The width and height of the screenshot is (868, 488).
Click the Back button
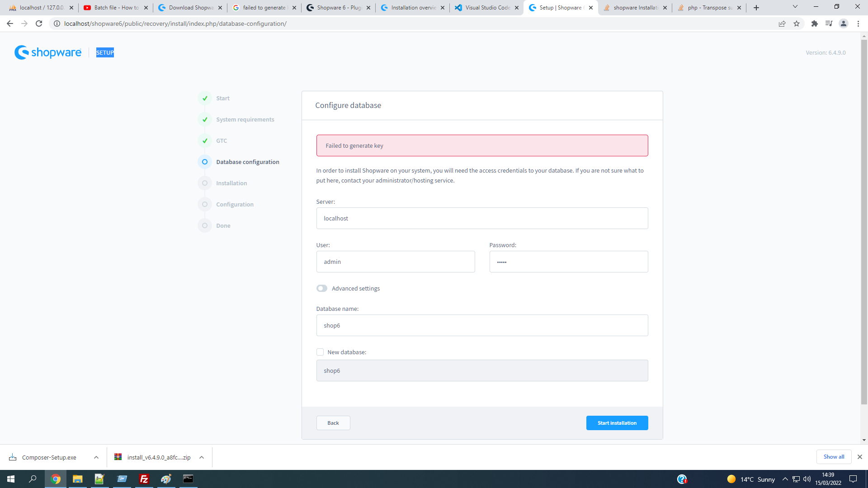(333, 423)
